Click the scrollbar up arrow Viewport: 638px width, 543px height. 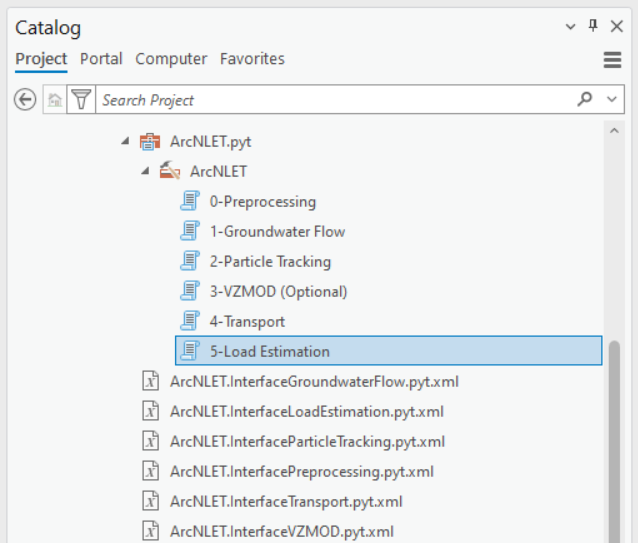click(x=614, y=131)
